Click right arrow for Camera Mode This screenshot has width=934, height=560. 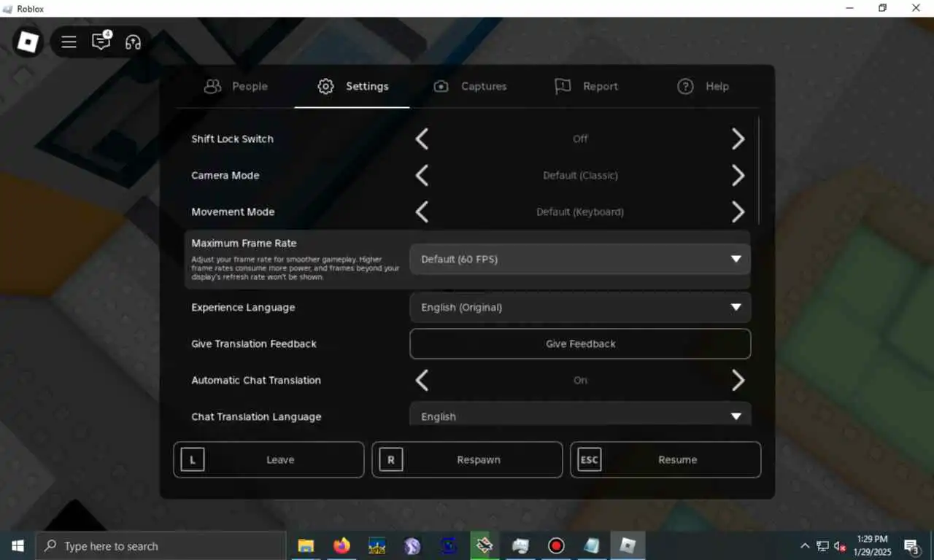click(738, 175)
